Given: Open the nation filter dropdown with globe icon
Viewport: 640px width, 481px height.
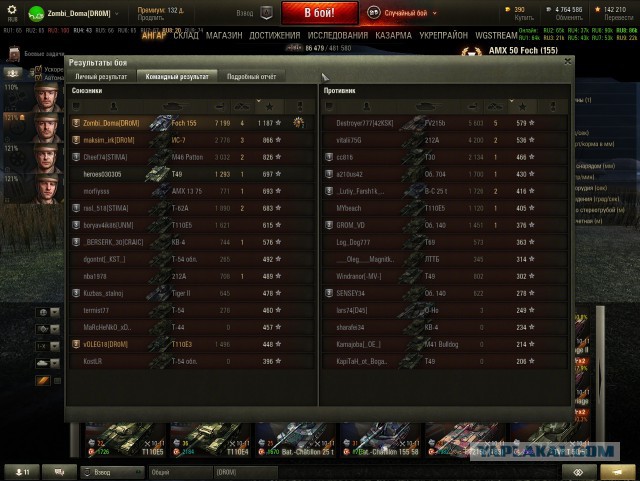Looking at the screenshot, I should coord(48,313).
